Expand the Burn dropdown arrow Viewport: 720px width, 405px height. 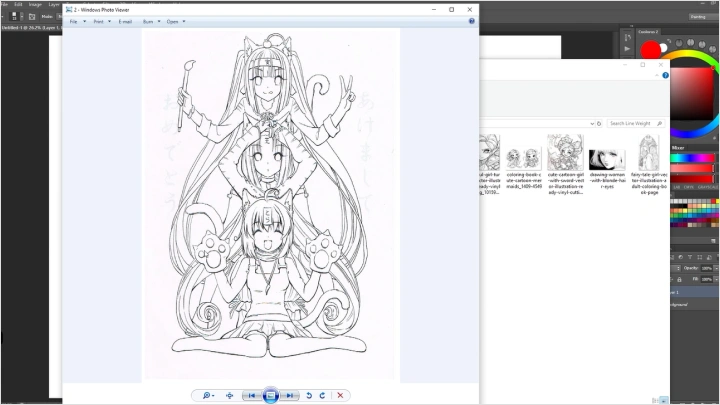click(159, 22)
